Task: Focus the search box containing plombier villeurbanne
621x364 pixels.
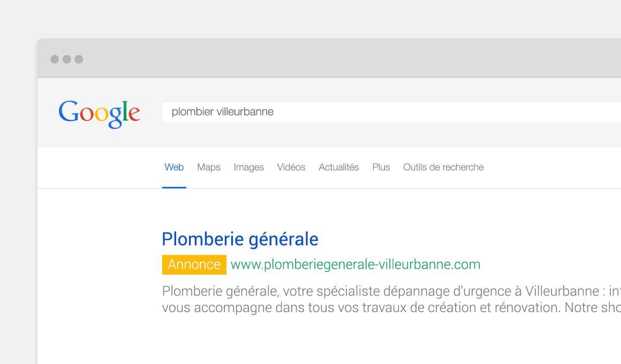Action: tap(391, 112)
